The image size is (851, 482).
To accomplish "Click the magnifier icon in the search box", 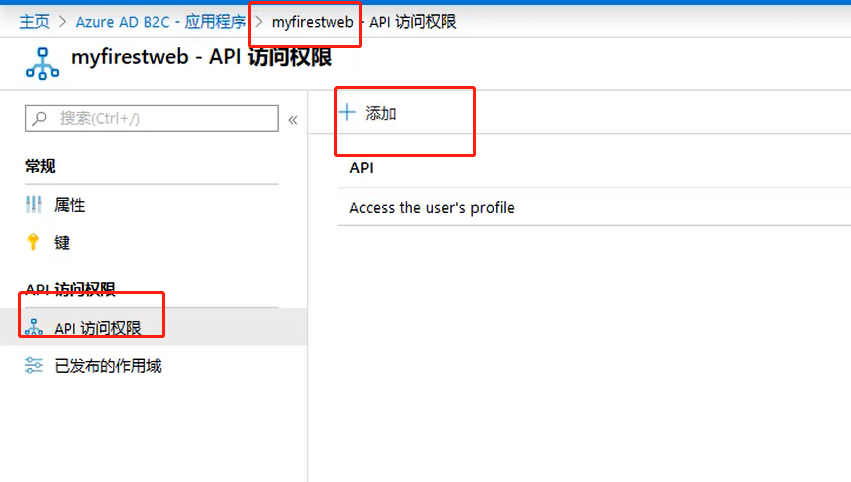I will coord(40,118).
